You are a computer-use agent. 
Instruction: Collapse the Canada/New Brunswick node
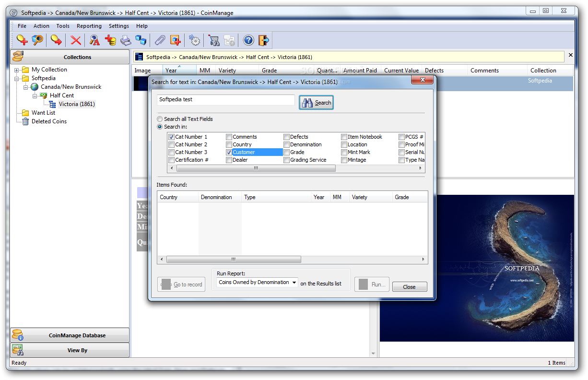click(25, 87)
